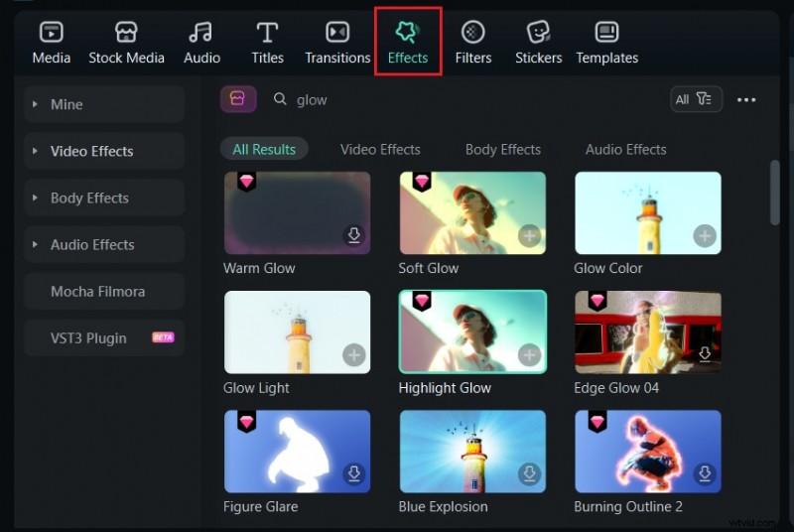Click the BETA badge on VST3 Plugin
Image resolution: width=794 pixels, height=532 pixels.
pyautogui.click(x=163, y=337)
